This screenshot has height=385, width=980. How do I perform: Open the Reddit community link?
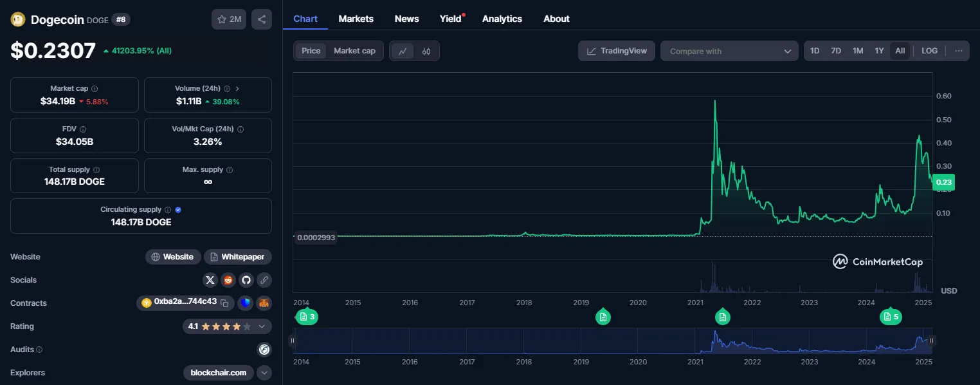click(x=228, y=280)
